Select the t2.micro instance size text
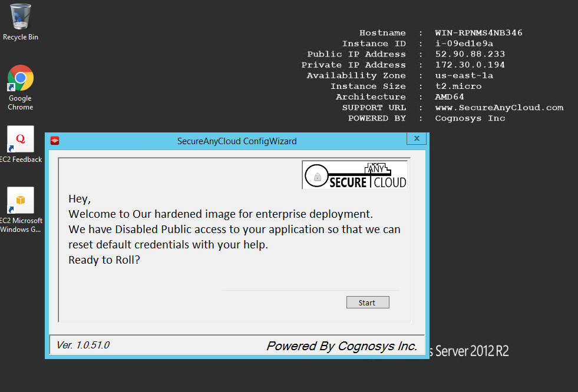This screenshot has height=392, width=578. pyautogui.click(x=458, y=86)
